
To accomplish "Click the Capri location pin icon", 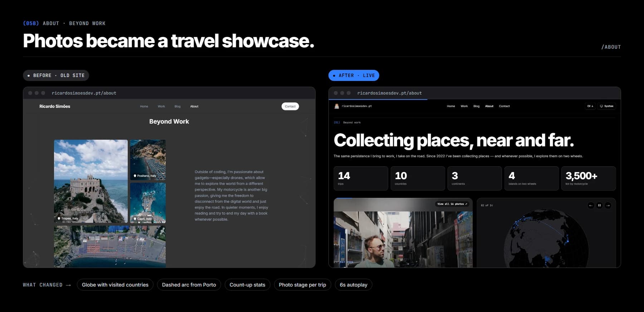I will tap(135, 219).
